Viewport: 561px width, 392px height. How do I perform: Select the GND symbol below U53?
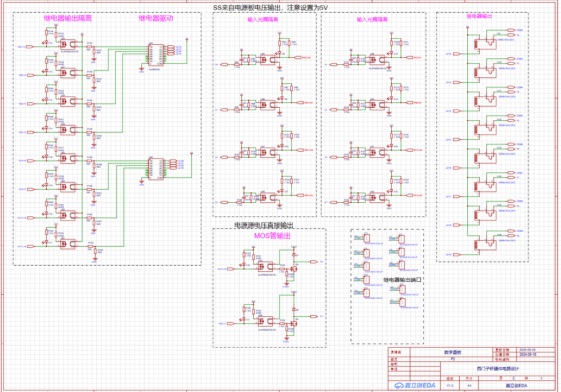coord(142,69)
